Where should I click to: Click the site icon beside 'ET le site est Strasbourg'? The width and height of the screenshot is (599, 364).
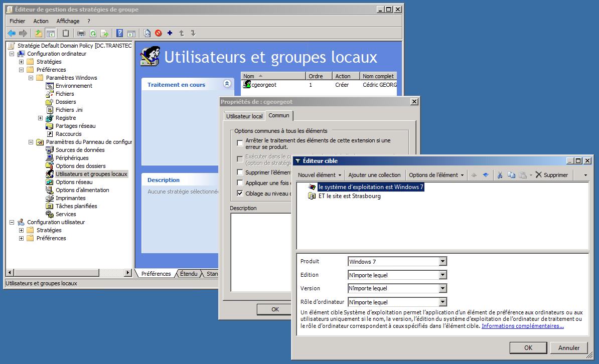(x=312, y=196)
